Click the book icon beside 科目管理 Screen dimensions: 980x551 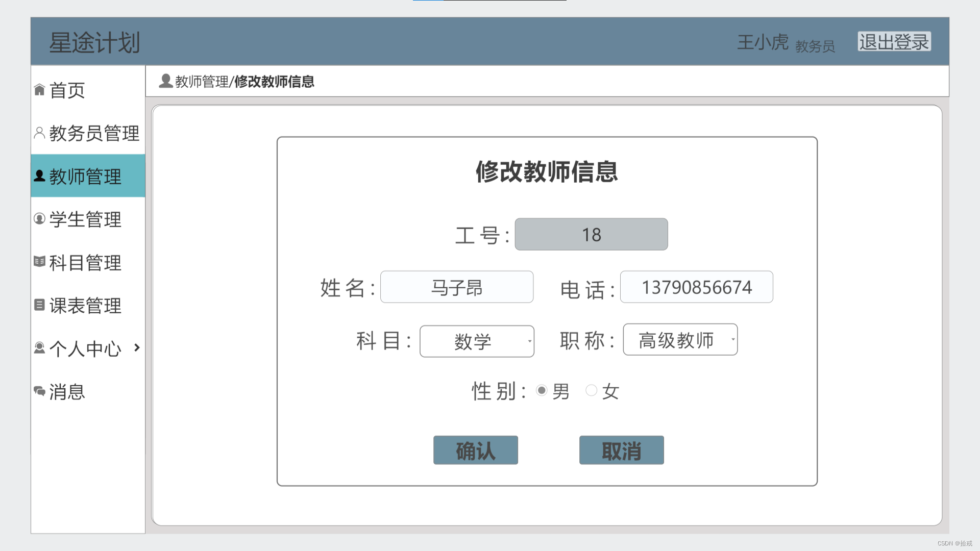point(39,262)
